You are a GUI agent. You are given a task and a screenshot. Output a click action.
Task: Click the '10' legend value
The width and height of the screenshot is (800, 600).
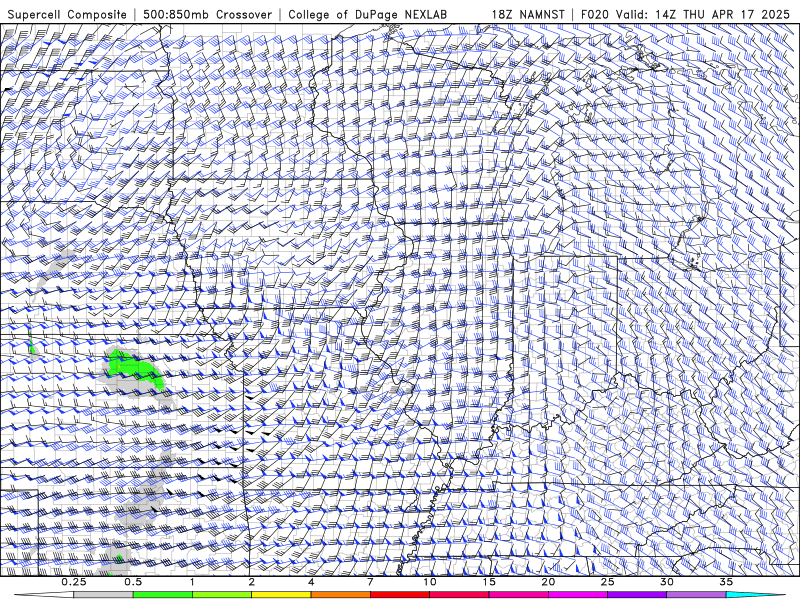(x=430, y=582)
